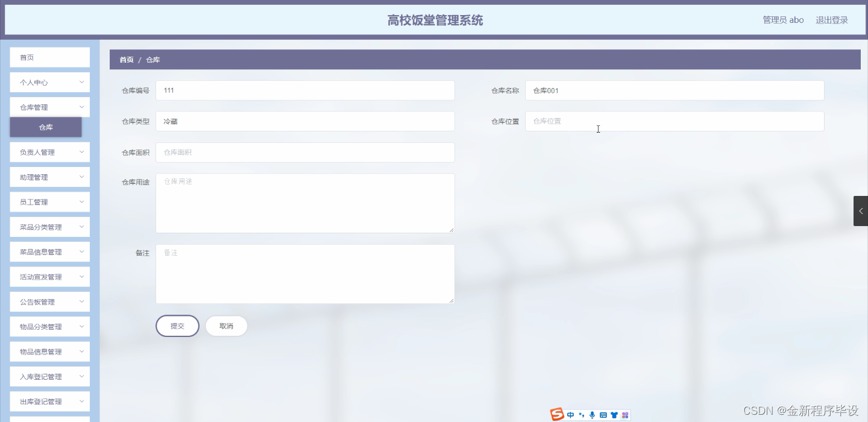This screenshot has height=422, width=868.
Task: Focus the 仓库名称 field containing 仓库001
Action: (675, 90)
